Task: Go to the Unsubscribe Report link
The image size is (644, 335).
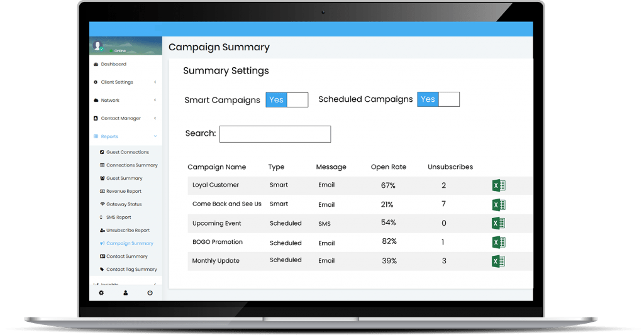Action: [128, 230]
